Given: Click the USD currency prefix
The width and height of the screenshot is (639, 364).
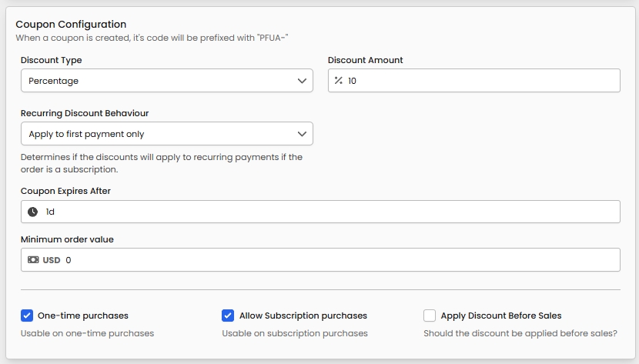Looking at the screenshot, I should coord(52,260).
